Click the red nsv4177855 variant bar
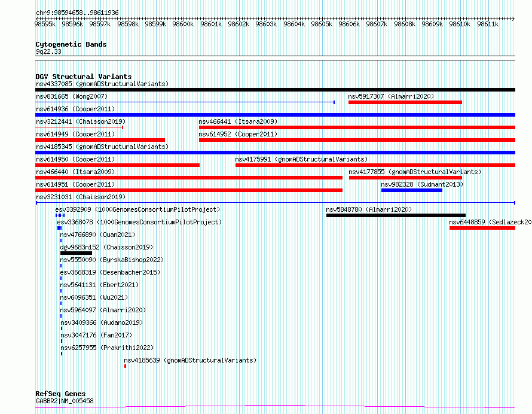Screen dimensions: 532x414 point(405,178)
